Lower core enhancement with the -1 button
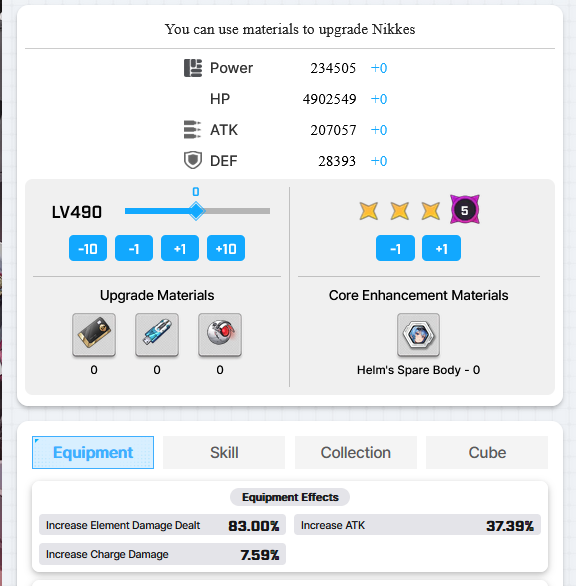Image resolution: width=576 pixels, height=586 pixels. click(x=395, y=248)
